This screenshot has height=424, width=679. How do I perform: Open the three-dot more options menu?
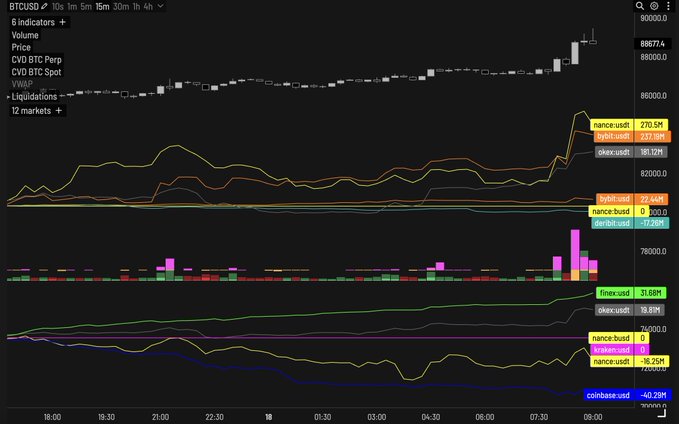[x=668, y=6]
